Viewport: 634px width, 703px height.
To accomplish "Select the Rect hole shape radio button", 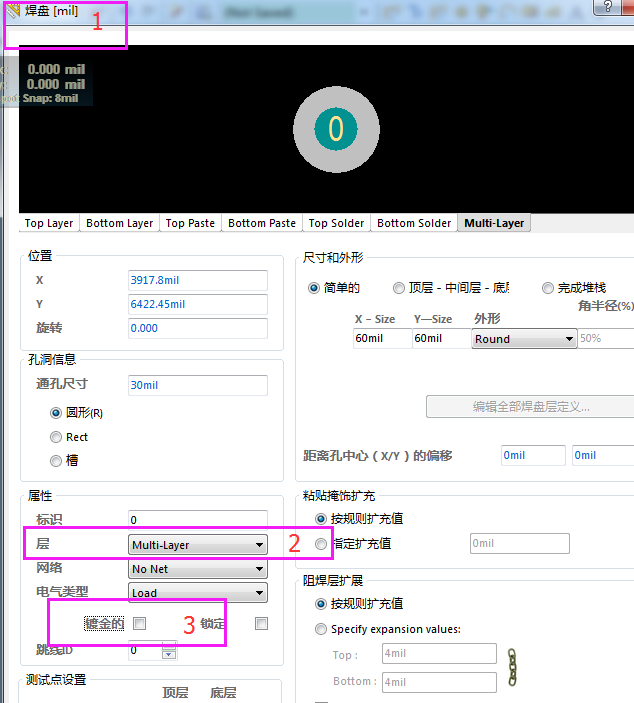I will [56, 437].
